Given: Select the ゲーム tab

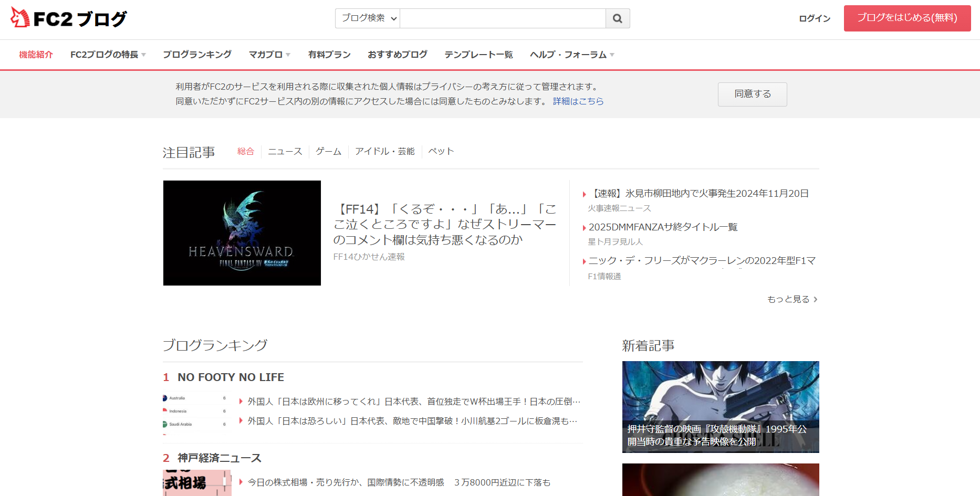Looking at the screenshot, I should (329, 151).
